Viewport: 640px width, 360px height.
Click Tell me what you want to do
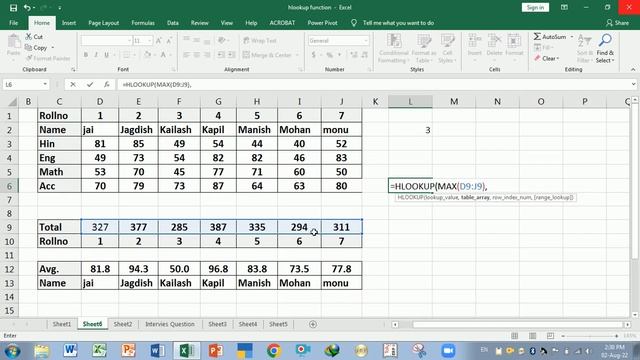(x=398, y=23)
